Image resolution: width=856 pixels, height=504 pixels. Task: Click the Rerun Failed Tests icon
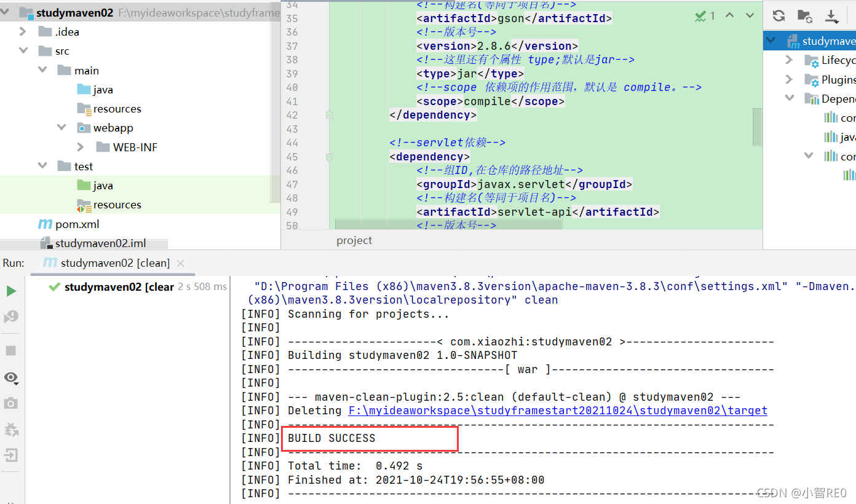click(11, 317)
